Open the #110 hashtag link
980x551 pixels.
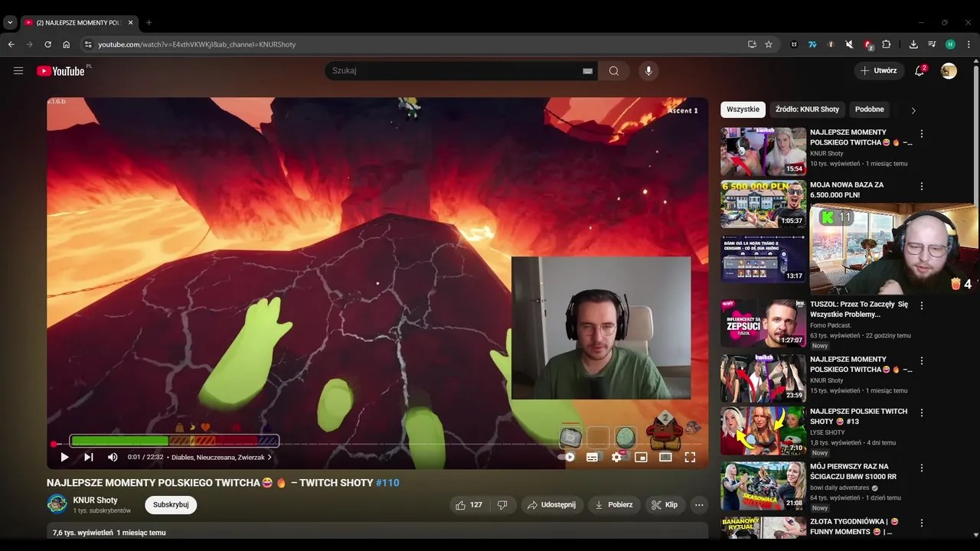pyautogui.click(x=387, y=483)
